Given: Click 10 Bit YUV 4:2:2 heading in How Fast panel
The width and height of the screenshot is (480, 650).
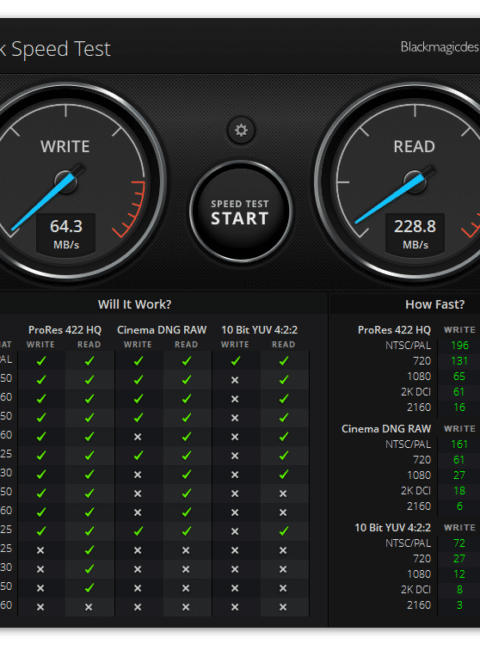Looking at the screenshot, I should pyautogui.click(x=393, y=528).
